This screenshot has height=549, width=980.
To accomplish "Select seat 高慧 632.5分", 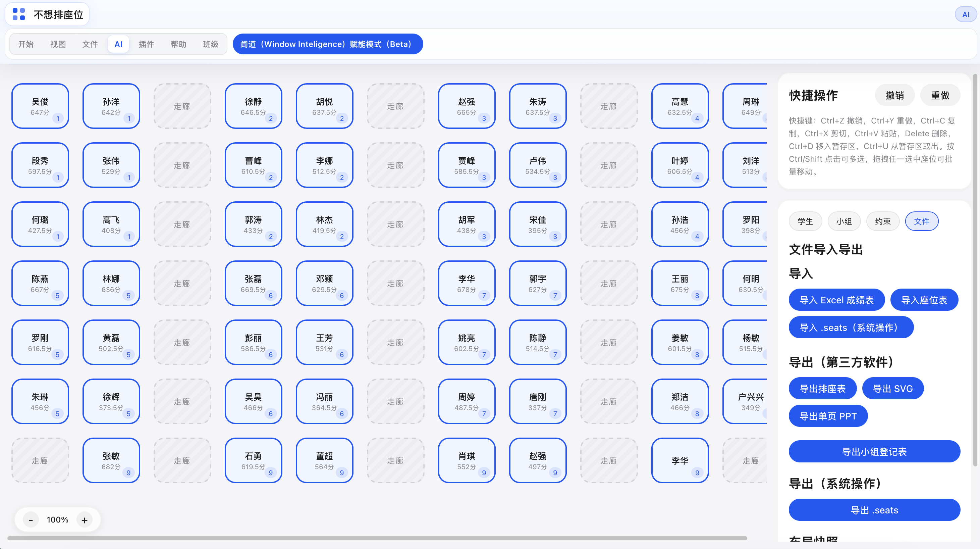I will [680, 106].
